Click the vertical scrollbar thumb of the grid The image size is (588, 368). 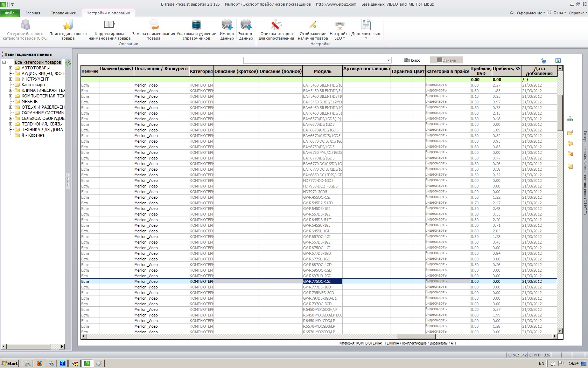click(560, 113)
